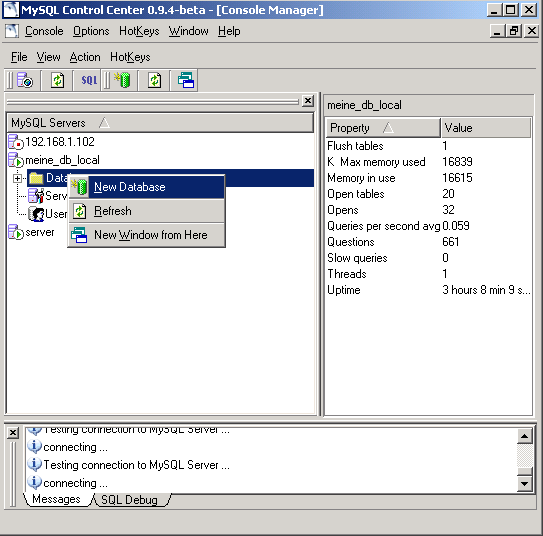Open the File menu
543x536 pixels.
tap(19, 57)
